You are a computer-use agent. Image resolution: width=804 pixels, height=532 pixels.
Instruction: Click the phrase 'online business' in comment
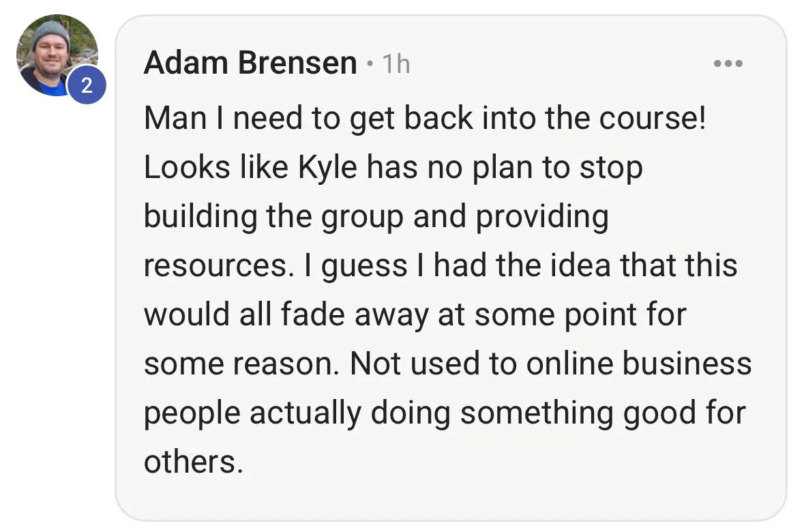pos(638,364)
